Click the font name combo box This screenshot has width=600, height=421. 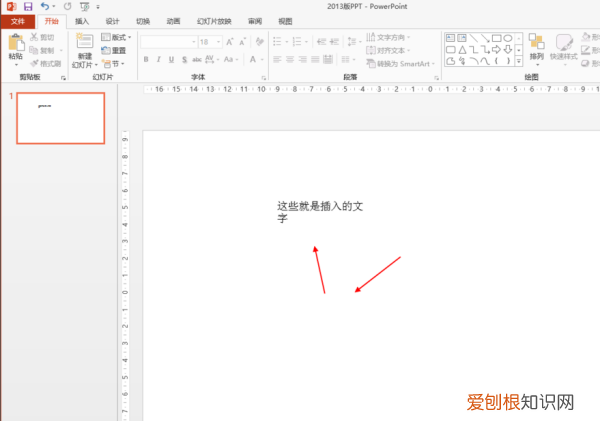pyautogui.click(x=169, y=42)
